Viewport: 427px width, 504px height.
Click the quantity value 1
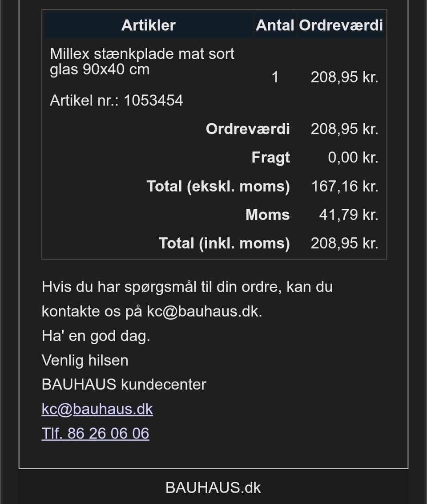tap(275, 77)
